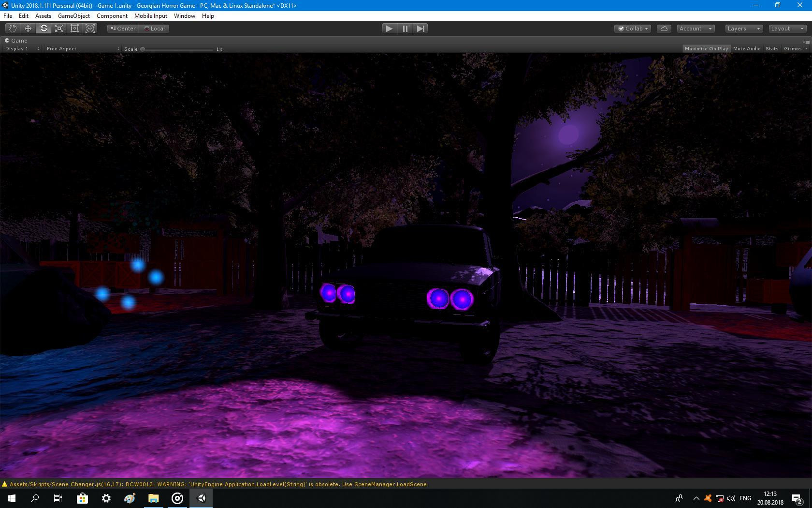812x508 pixels.
Task: Toggle pivot mode Center button
Action: click(x=123, y=29)
